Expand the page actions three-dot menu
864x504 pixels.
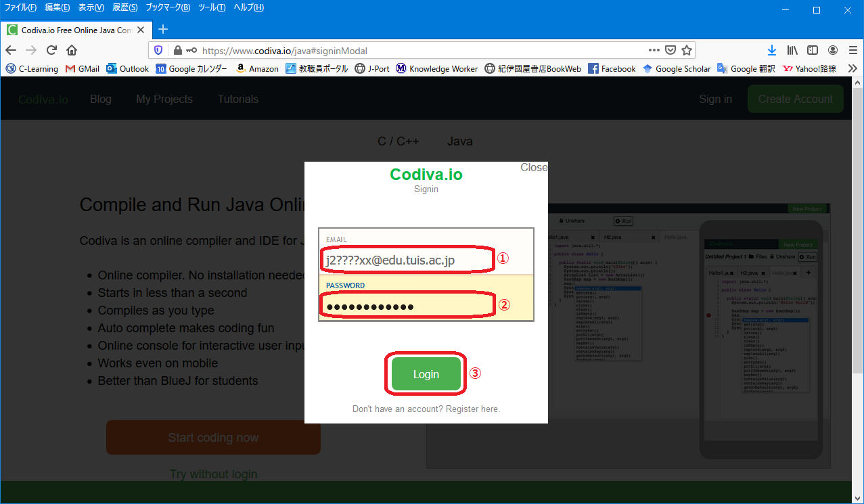654,50
